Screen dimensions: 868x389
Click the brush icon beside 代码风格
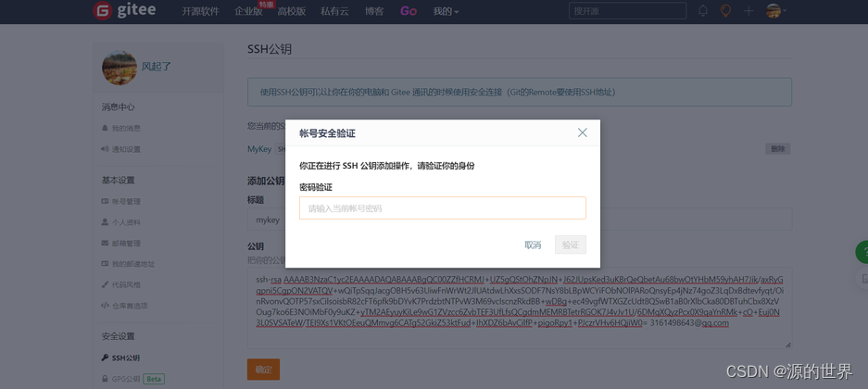tap(106, 285)
